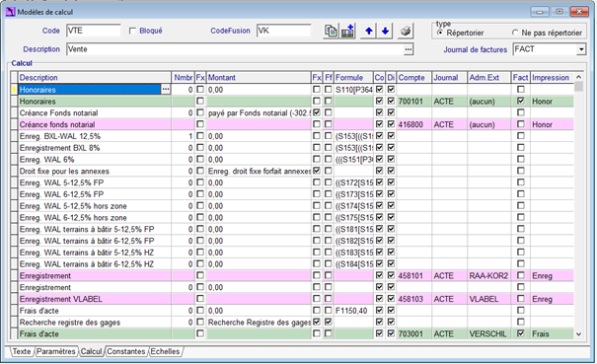Screen dimensions: 597x364
Task: Click the Montant column header
Action: tap(259, 78)
